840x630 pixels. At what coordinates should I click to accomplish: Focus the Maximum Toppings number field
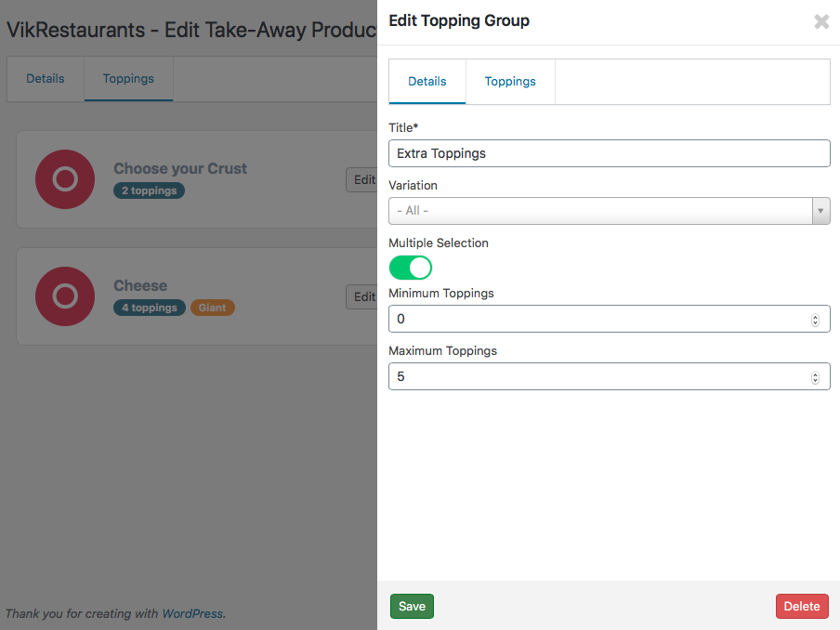[x=610, y=376]
